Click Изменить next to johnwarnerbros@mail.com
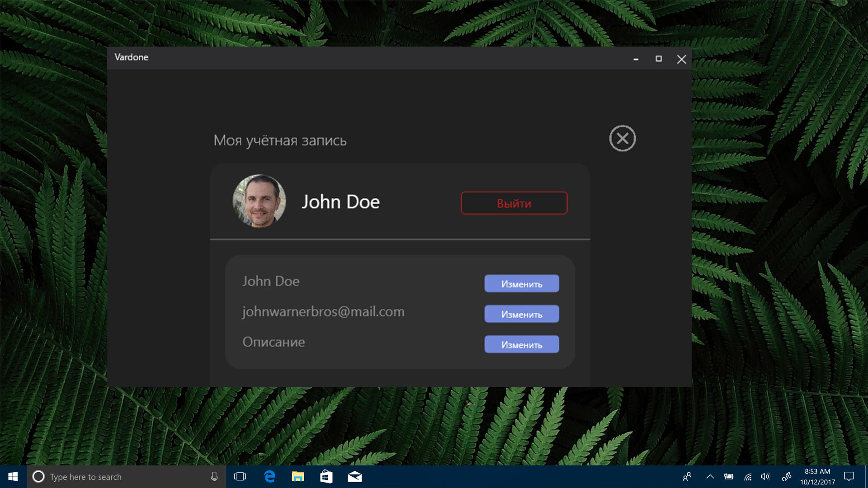The height and width of the screenshot is (488, 868). [x=522, y=314]
